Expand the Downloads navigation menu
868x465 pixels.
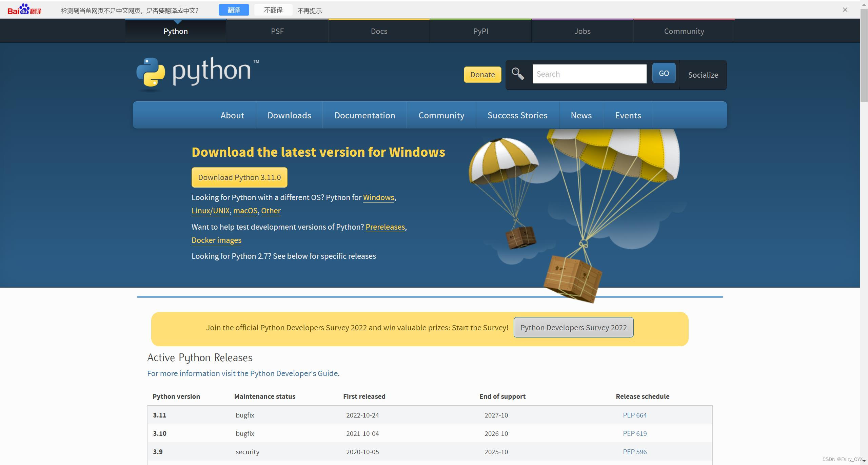coord(289,115)
